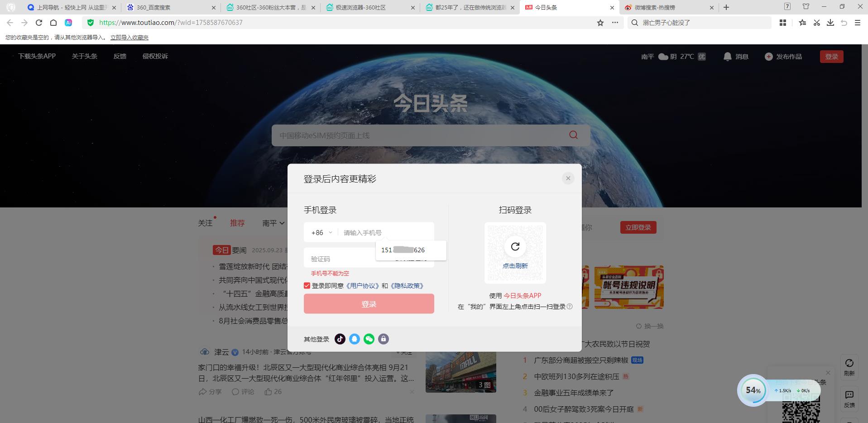
Task: Expand the 南平 city channel dropdown
Action: coord(272,223)
